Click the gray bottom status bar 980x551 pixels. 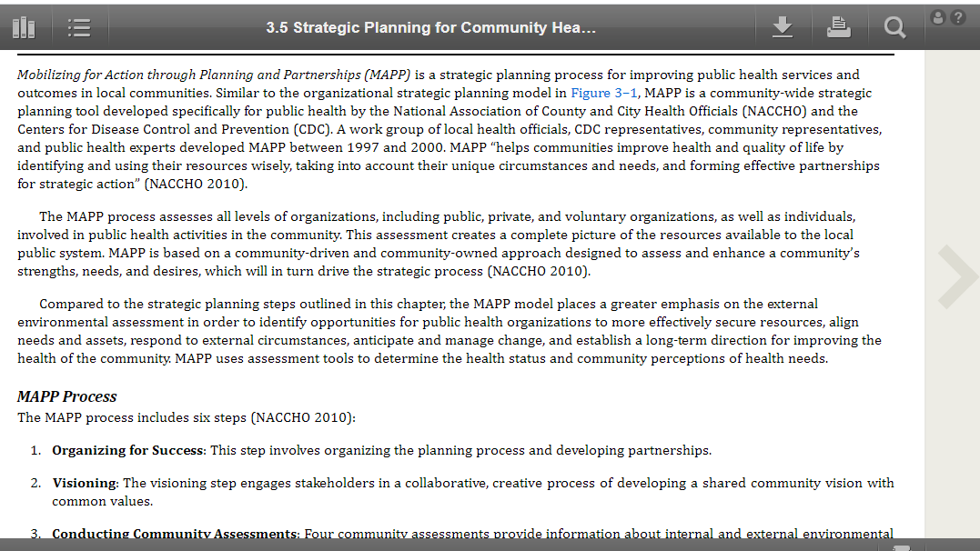point(490,545)
